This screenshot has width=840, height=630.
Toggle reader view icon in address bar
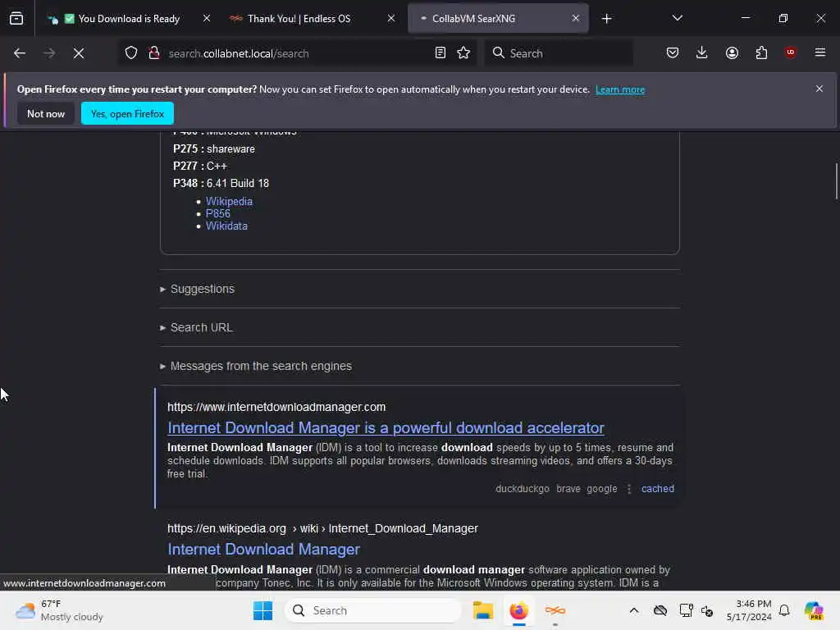441,53
